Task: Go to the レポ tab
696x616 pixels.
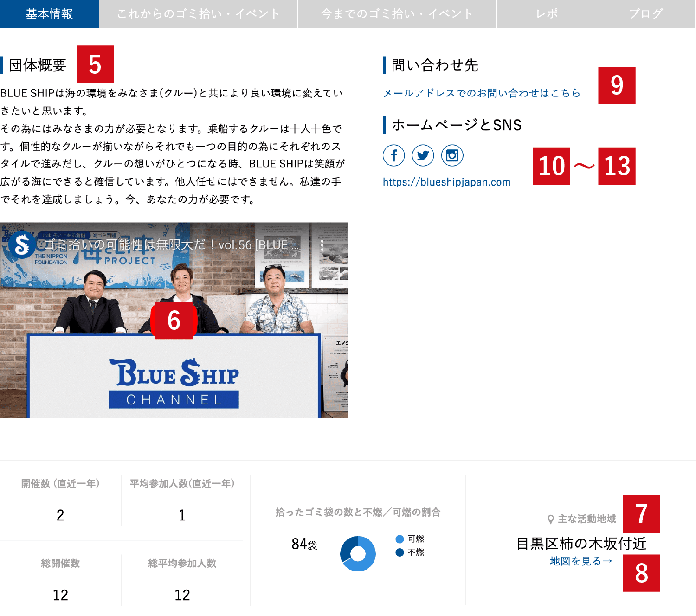Action: 546,14
